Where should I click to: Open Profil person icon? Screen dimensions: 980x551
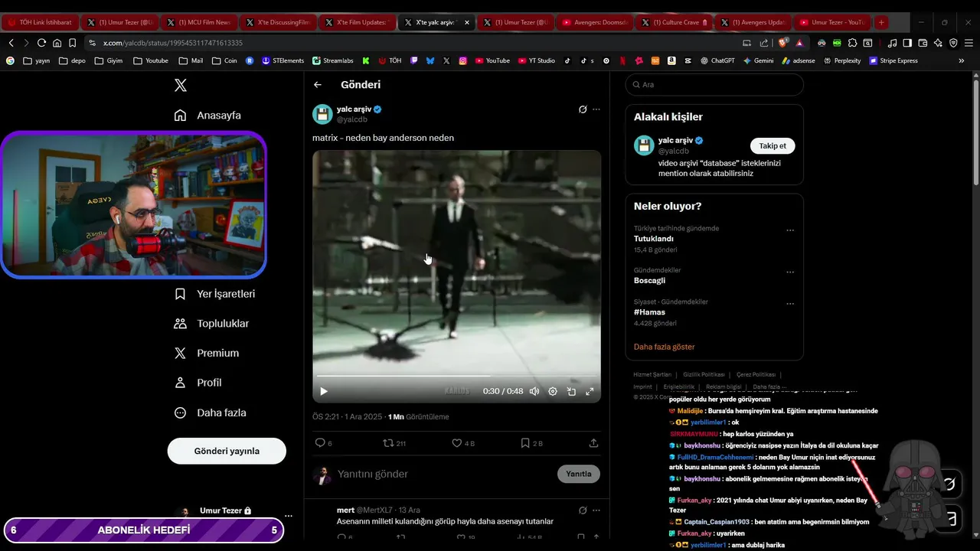click(x=180, y=383)
